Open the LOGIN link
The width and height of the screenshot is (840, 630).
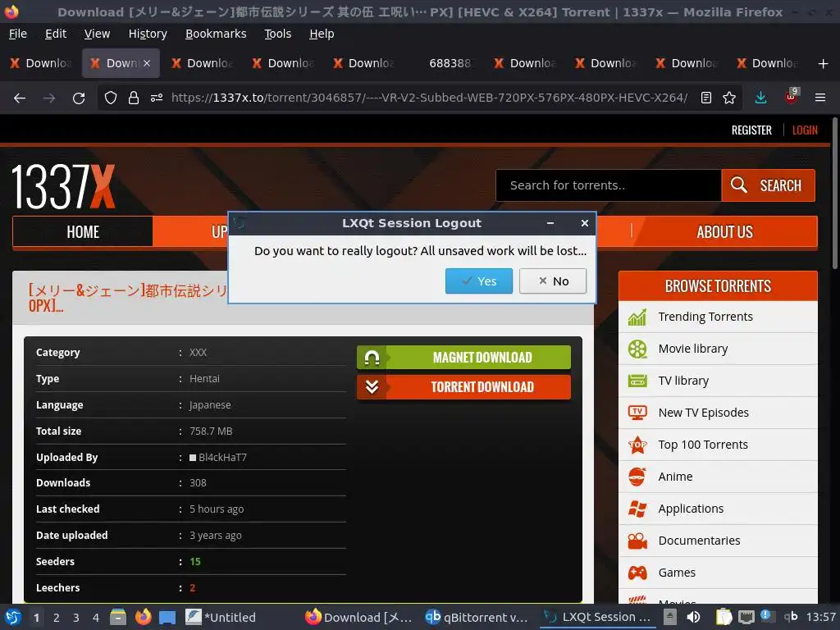(x=805, y=130)
